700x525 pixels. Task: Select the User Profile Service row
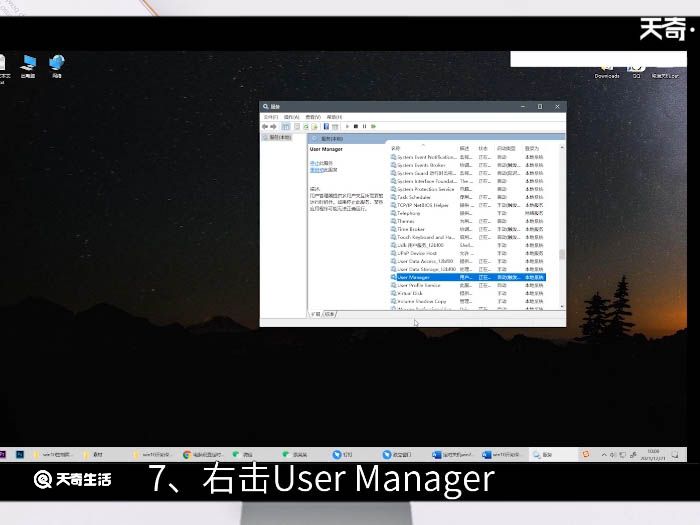[467, 285]
